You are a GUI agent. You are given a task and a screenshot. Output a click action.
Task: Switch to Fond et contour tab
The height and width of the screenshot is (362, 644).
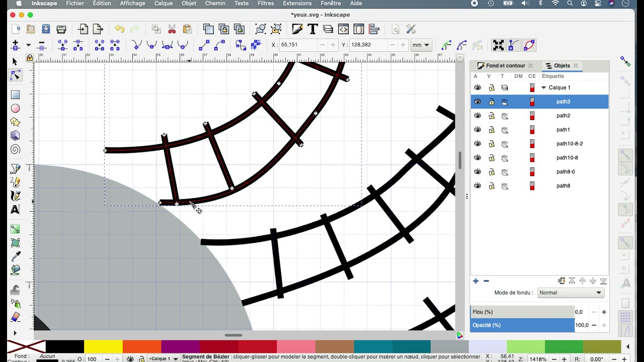click(x=506, y=66)
